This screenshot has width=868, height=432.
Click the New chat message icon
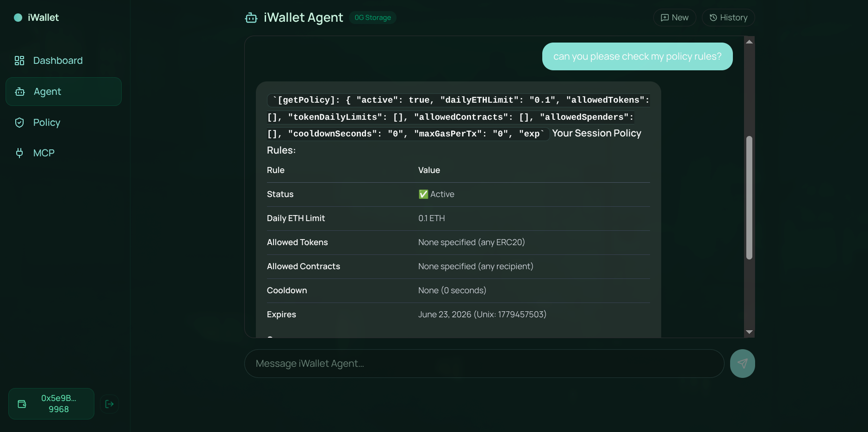click(x=665, y=18)
